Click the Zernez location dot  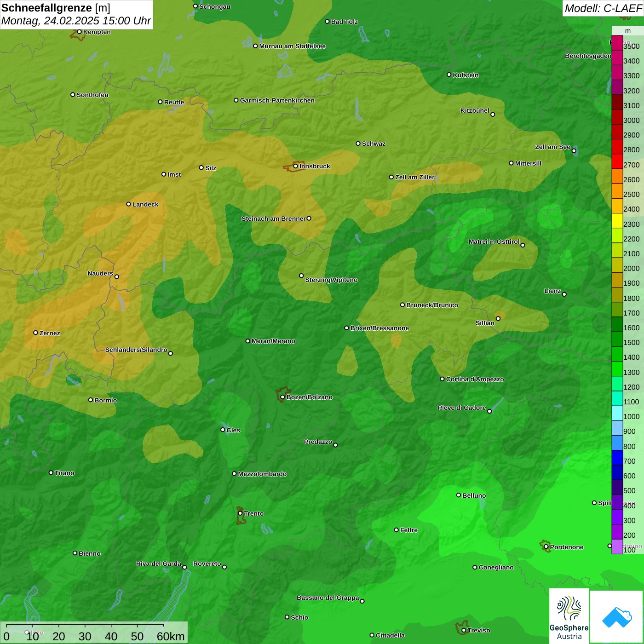point(36,333)
